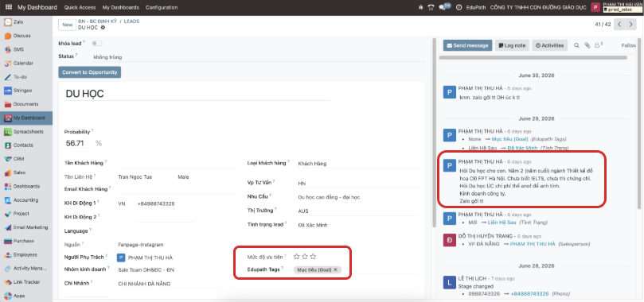Open Calendar app in sidebar
Image resolution: width=644 pixels, height=302 pixels.
tap(26, 63)
